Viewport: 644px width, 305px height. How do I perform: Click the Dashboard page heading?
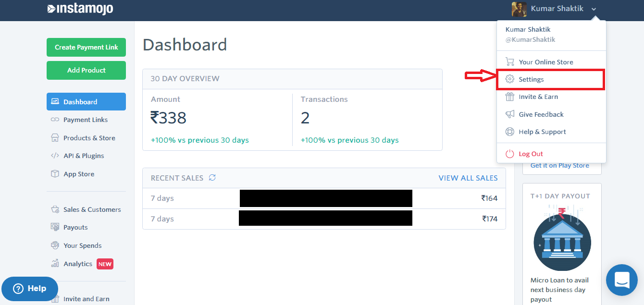click(185, 45)
